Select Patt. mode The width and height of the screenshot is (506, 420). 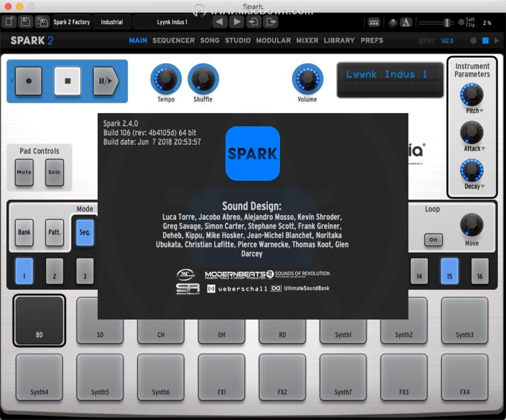click(54, 232)
